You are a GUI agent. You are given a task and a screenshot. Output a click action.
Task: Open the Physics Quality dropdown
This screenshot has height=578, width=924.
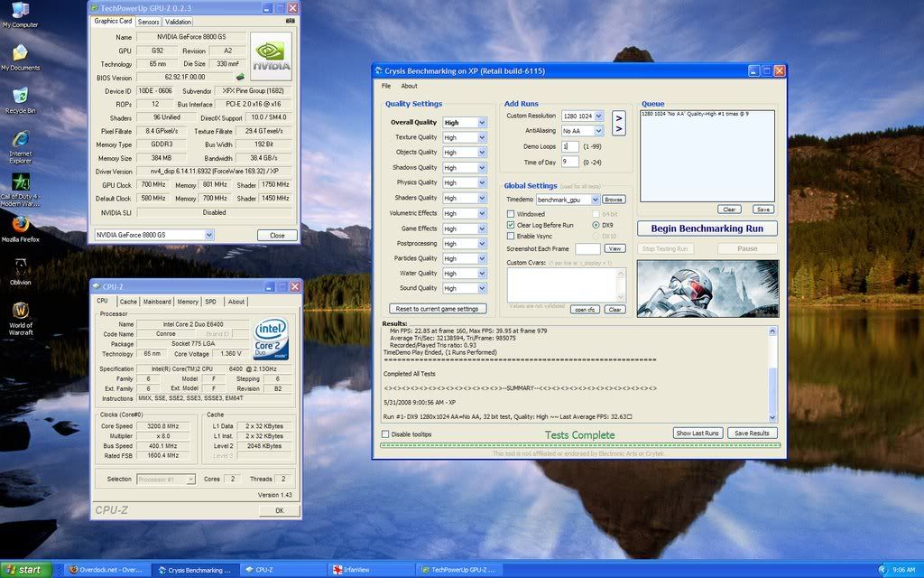pyautogui.click(x=482, y=182)
